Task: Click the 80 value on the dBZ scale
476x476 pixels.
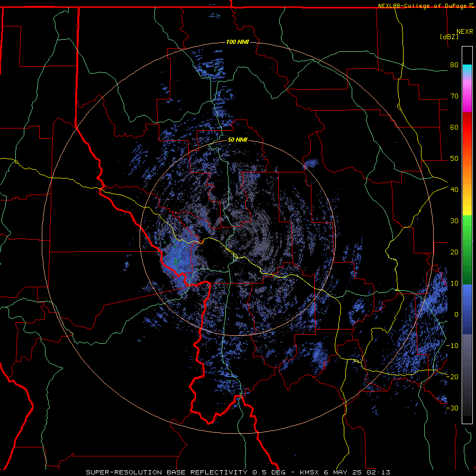Action: pos(454,65)
